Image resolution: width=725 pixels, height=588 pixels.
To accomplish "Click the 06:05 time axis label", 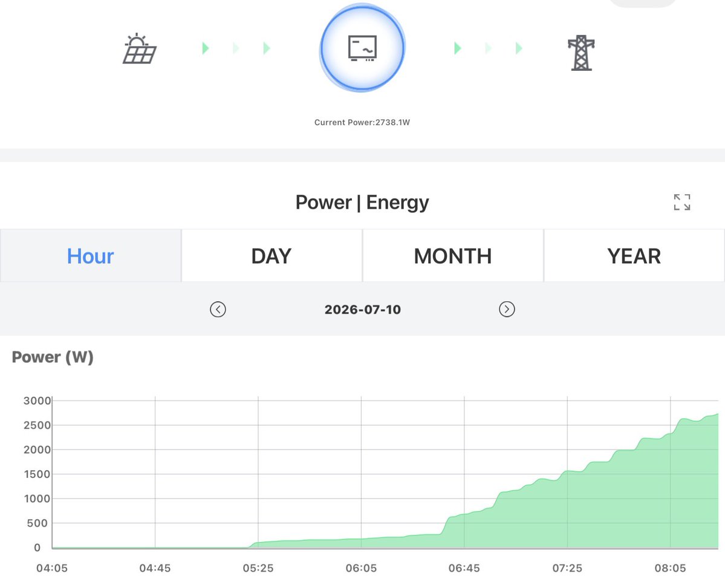I will coord(361,568).
